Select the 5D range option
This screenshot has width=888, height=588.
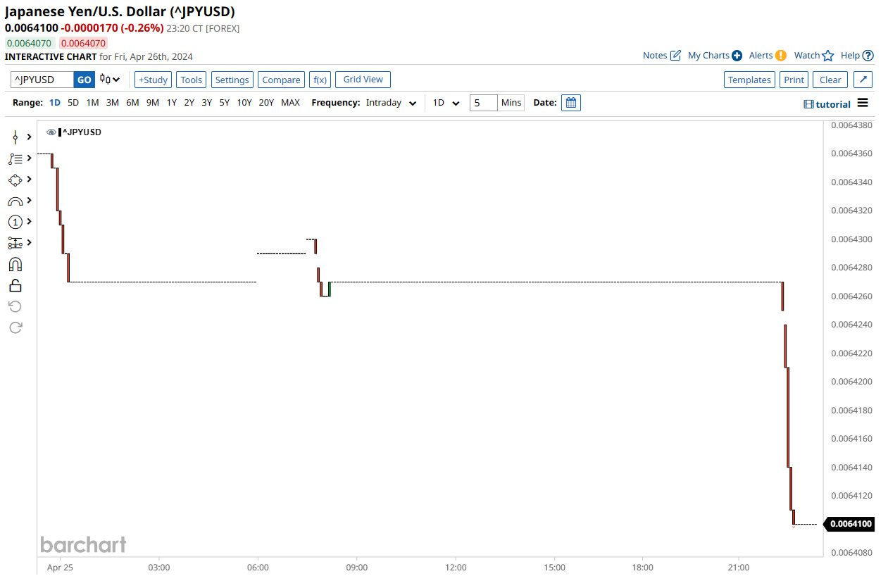pos(73,103)
